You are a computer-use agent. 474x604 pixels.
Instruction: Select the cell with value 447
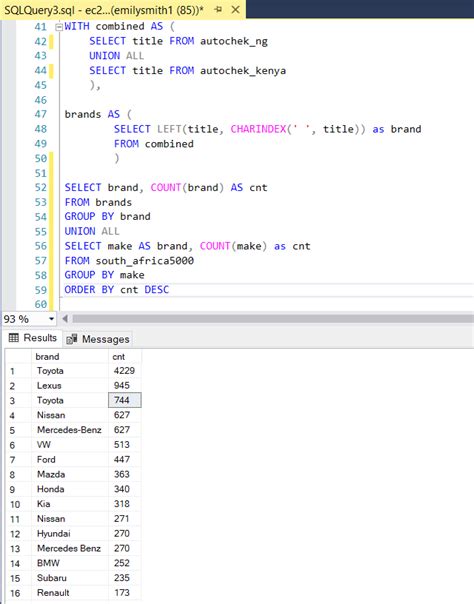coord(125,459)
